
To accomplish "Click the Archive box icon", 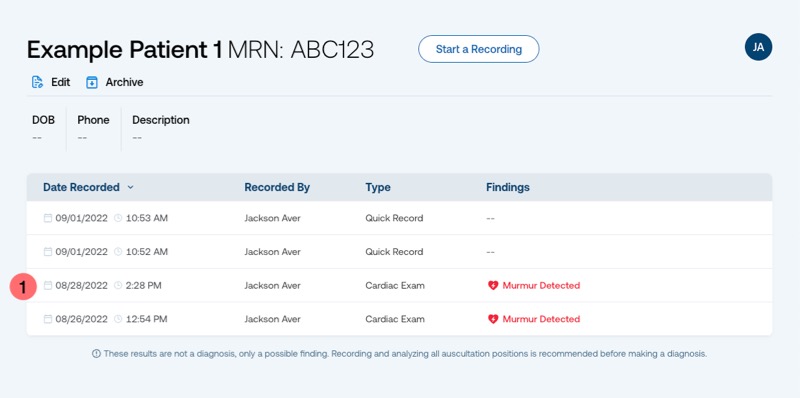I will [x=92, y=82].
